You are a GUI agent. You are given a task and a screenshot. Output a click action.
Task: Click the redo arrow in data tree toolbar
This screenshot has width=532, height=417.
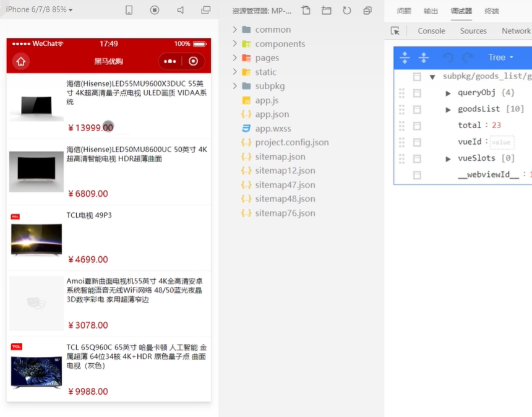click(468, 58)
